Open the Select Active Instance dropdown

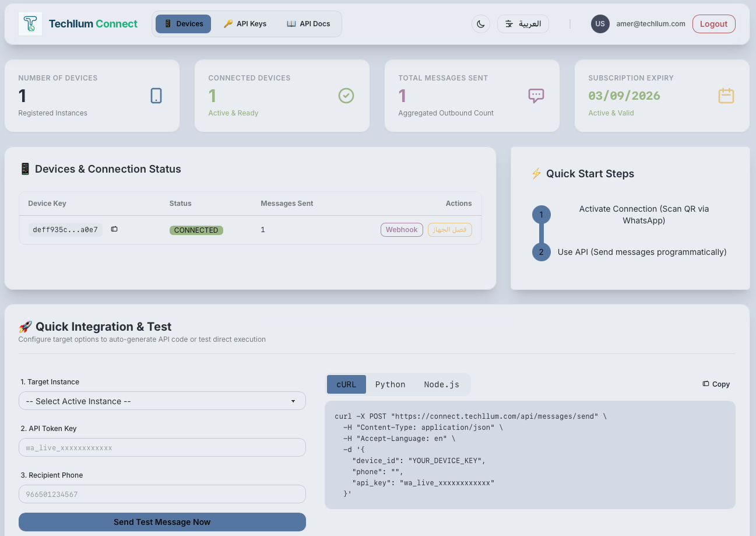(162, 401)
